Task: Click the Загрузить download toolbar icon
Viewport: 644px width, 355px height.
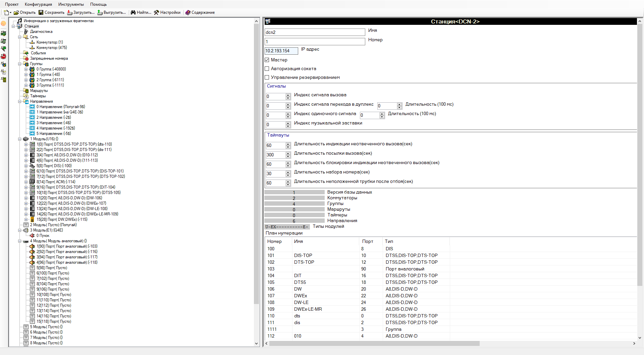Action: pos(70,12)
